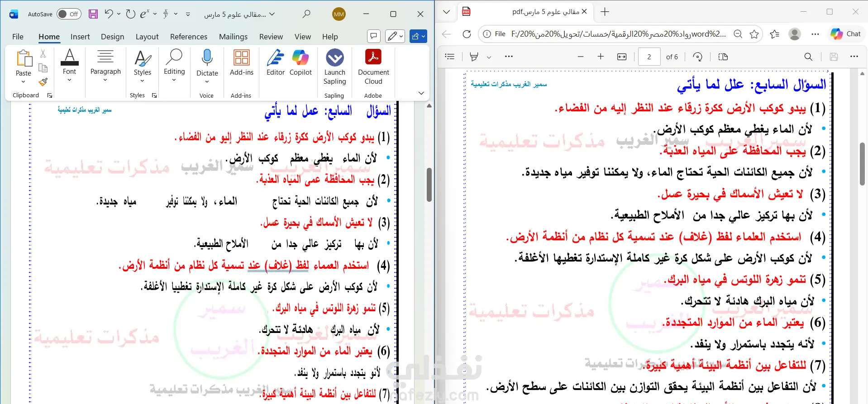
Task: Open the browser tab actions chevron
Action: point(447,12)
